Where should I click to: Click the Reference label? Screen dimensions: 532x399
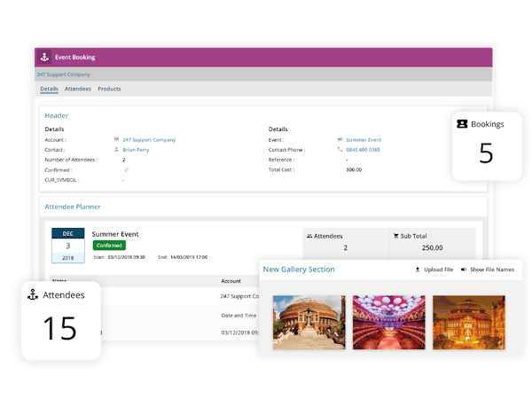click(x=281, y=160)
